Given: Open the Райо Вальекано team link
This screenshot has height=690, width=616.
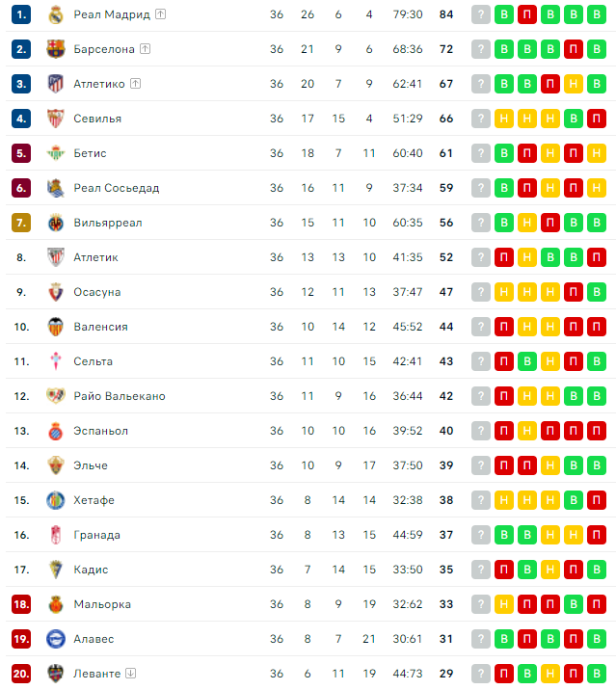Looking at the screenshot, I should coord(120,396).
